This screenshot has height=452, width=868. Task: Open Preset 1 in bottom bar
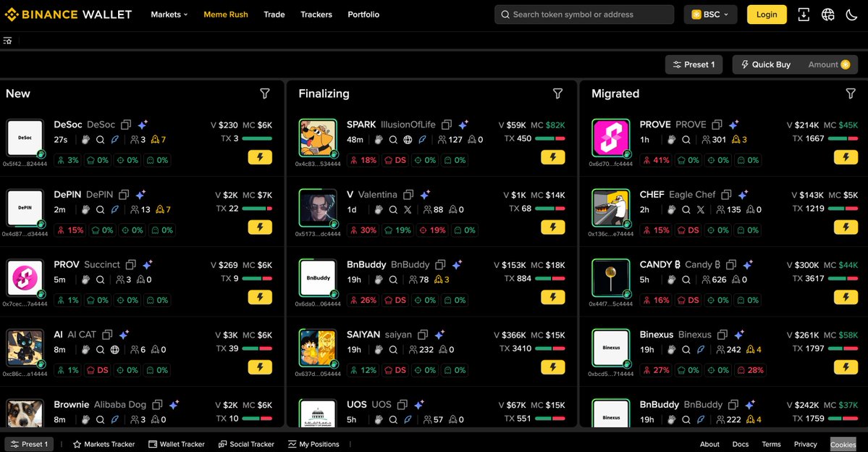(x=30, y=444)
